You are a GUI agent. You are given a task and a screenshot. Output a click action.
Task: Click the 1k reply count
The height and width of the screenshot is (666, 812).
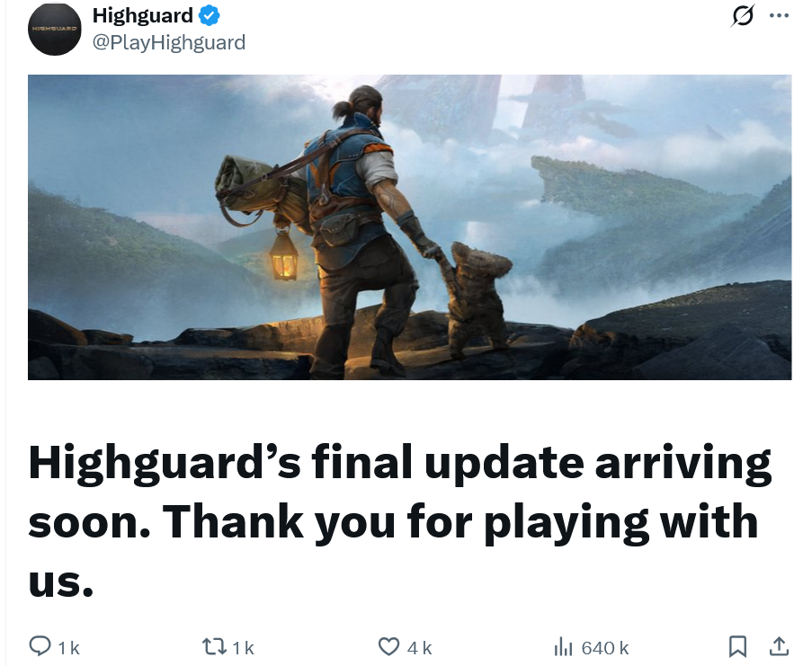click(x=69, y=648)
